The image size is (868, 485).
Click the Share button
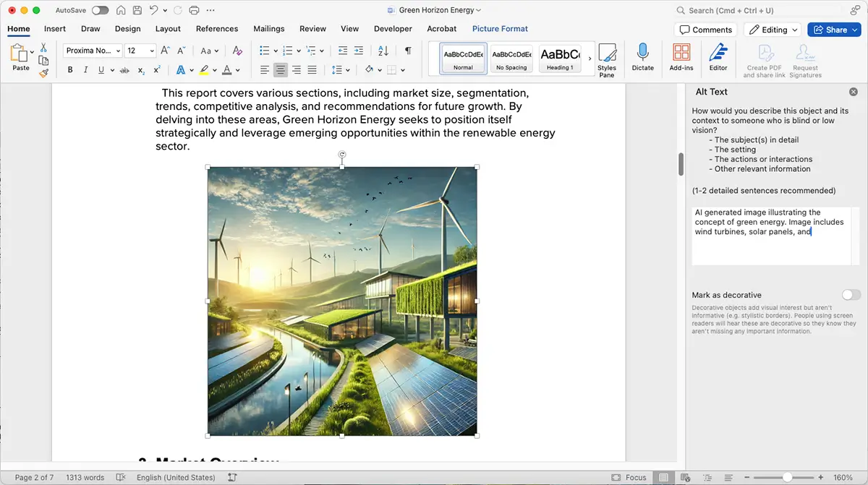[834, 30]
